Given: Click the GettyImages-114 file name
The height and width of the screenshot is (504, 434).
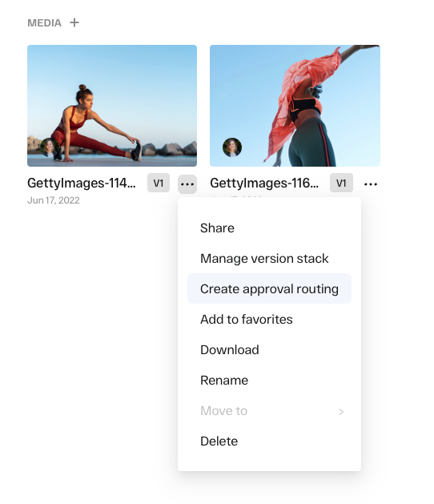Looking at the screenshot, I should pos(82,183).
